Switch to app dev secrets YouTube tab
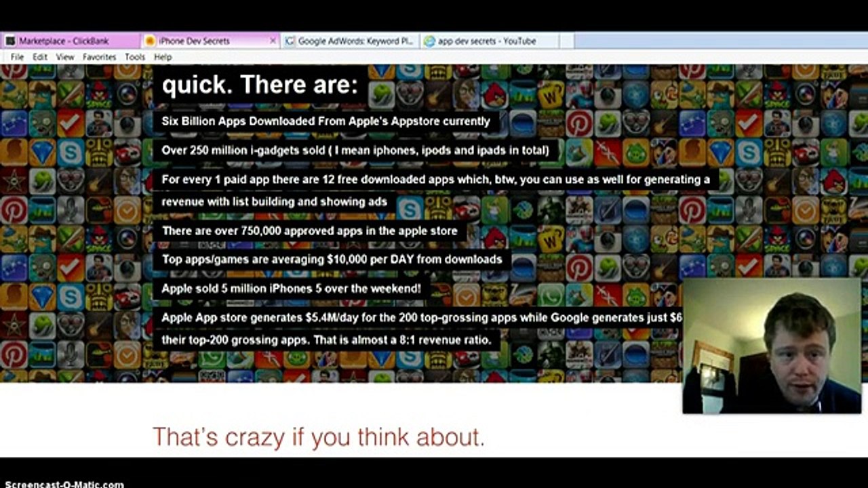 tap(490, 41)
